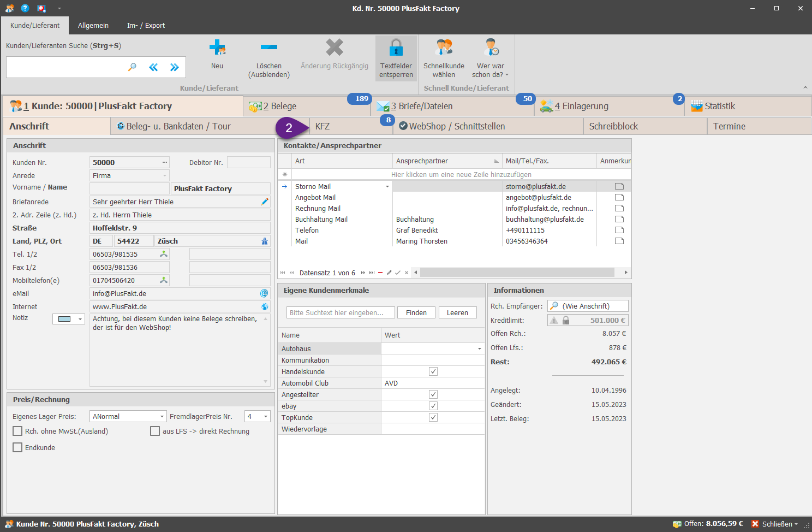The image size is (812, 532).
Task: Open Notiz color dropdown arrow
Action: click(x=80, y=319)
